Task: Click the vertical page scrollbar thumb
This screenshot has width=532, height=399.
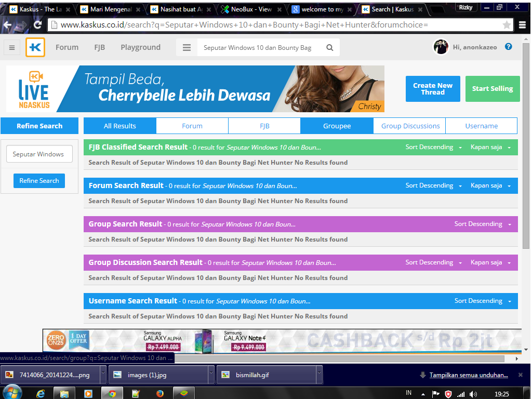Action: pos(526,146)
